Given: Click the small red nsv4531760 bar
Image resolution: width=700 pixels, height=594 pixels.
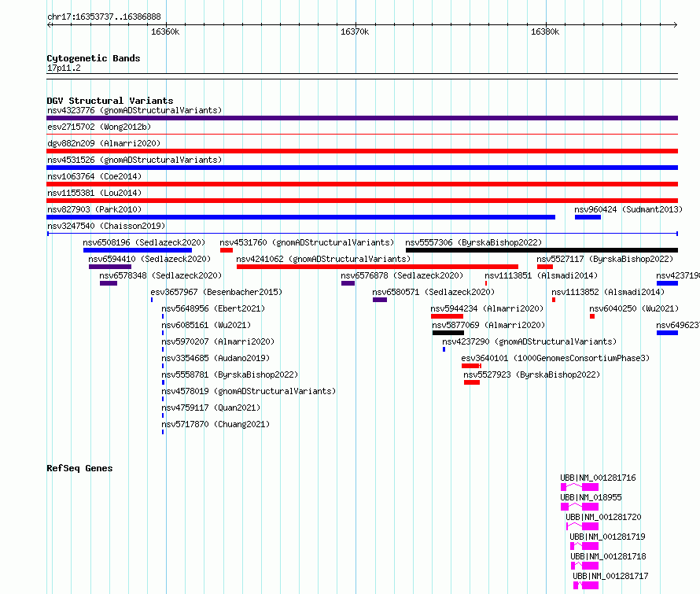Looking at the screenshot, I should pos(227,250).
